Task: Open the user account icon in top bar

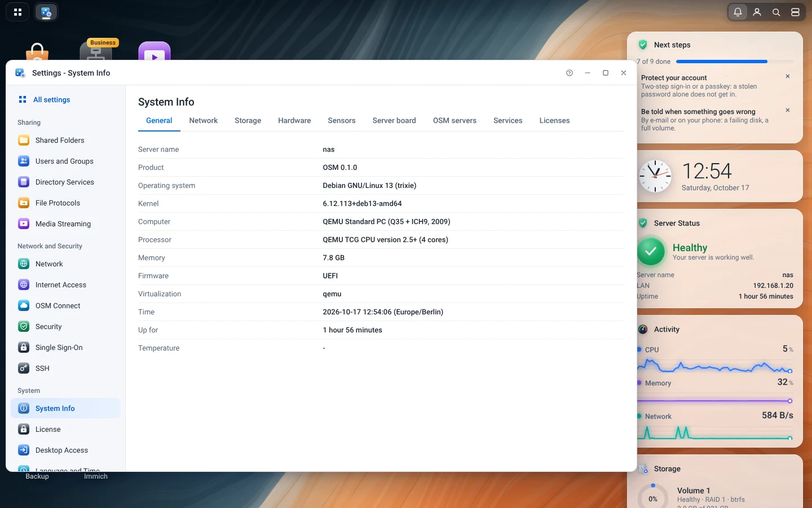Action: (x=757, y=12)
